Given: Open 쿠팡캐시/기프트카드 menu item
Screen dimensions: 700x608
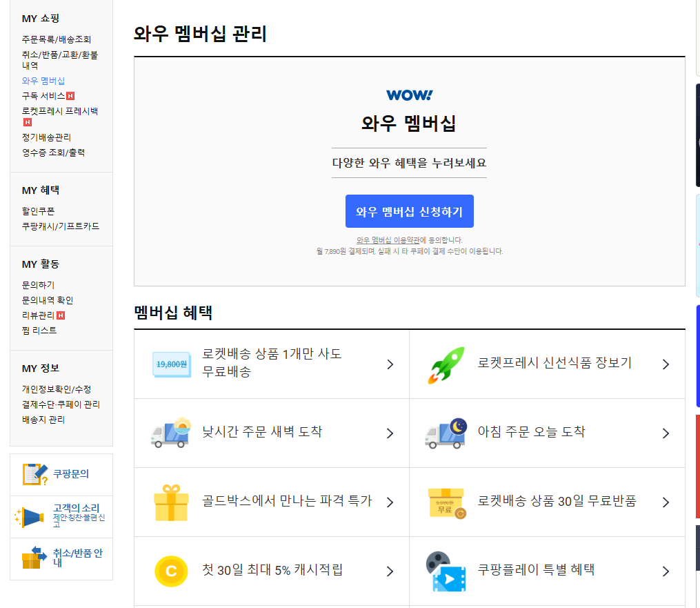Looking at the screenshot, I should (x=61, y=226).
